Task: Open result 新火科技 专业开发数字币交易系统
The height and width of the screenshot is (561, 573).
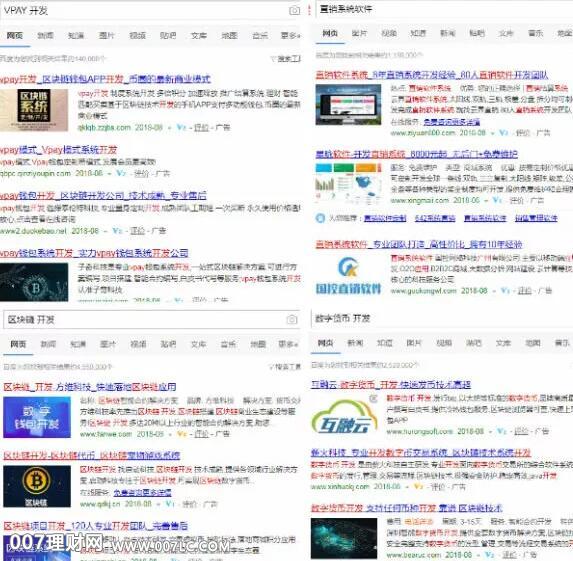Action: [x=421, y=453]
